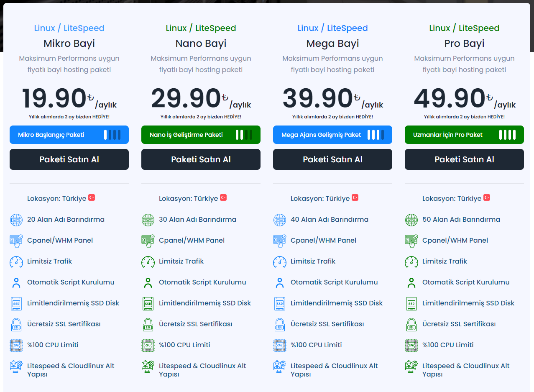Image resolution: width=534 pixels, height=392 pixels.
Task: Click Cpanel/WHM Panel icon in Nano Bayi
Action: [x=148, y=241]
